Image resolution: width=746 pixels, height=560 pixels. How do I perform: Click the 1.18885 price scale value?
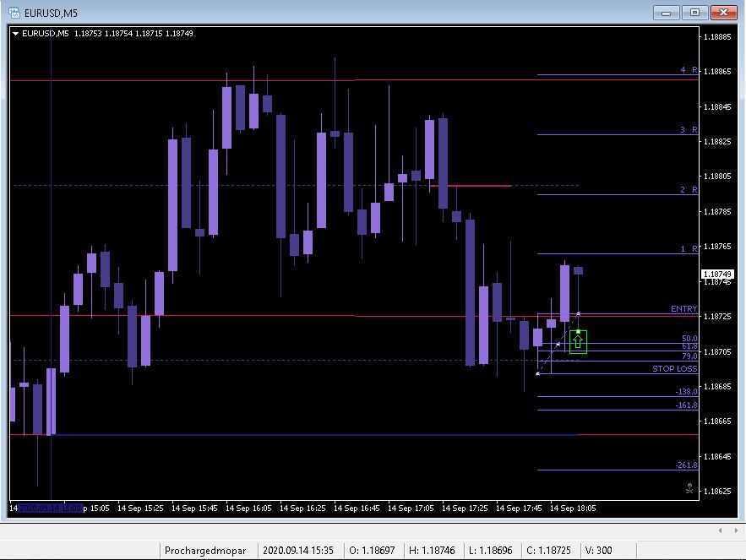pos(717,37)
